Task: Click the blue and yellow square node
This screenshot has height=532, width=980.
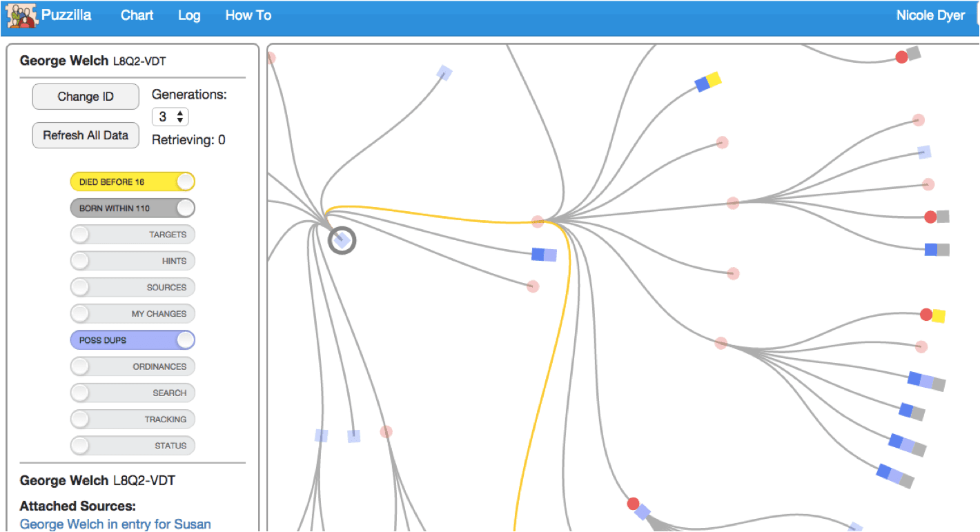Action: tap(707, 82)
